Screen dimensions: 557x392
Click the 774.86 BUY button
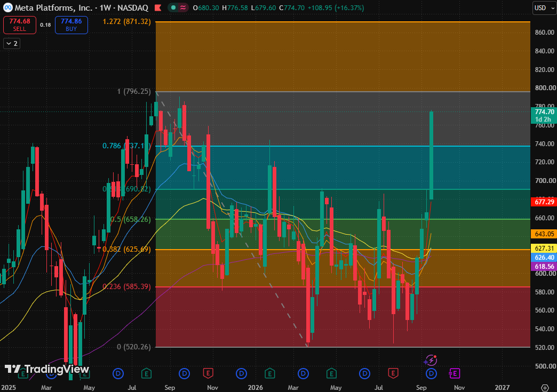pos(71,25)
